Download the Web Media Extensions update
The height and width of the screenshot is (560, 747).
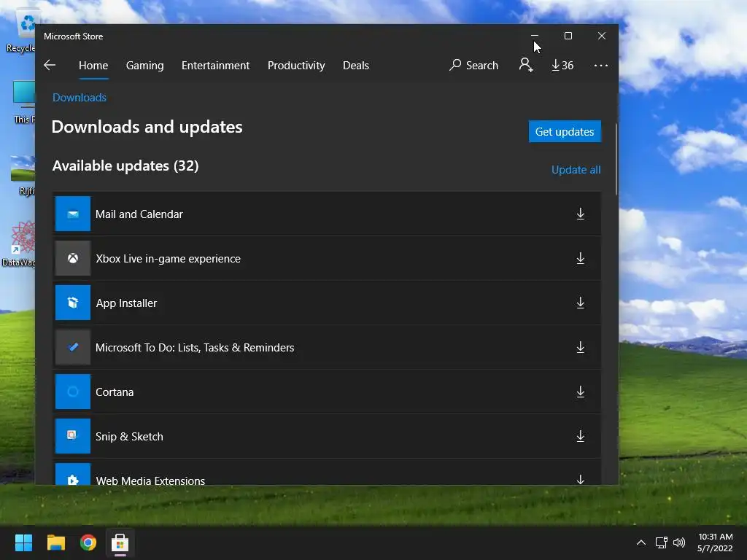pos(580,479)
